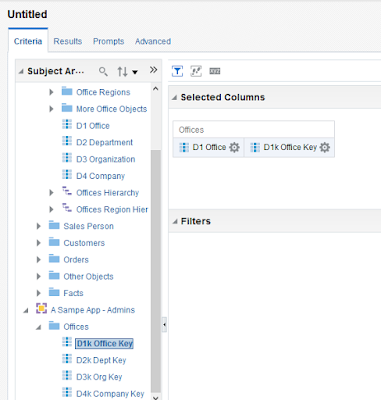This screenshot has height=400, width=381.
Task: Expand the More Office Objects folder
Action: [51, 109]
